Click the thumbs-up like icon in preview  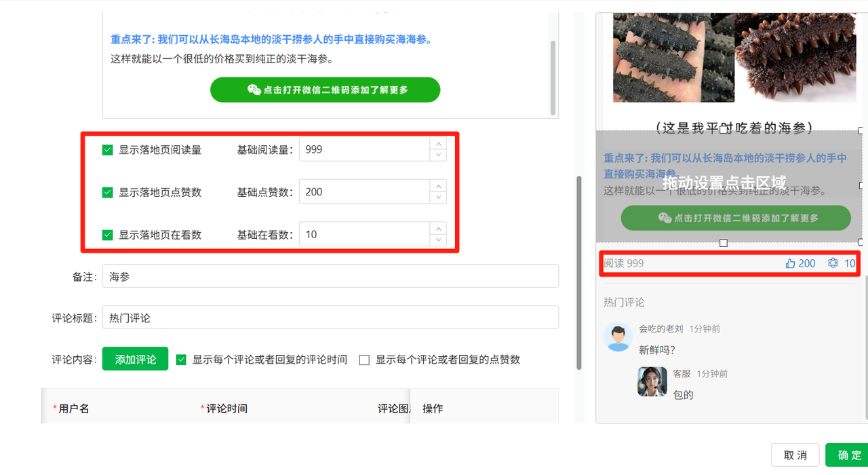[790, 263]
